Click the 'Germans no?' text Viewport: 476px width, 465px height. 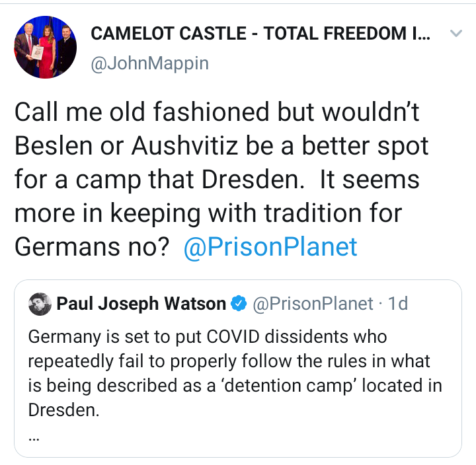tap(92, 247)
